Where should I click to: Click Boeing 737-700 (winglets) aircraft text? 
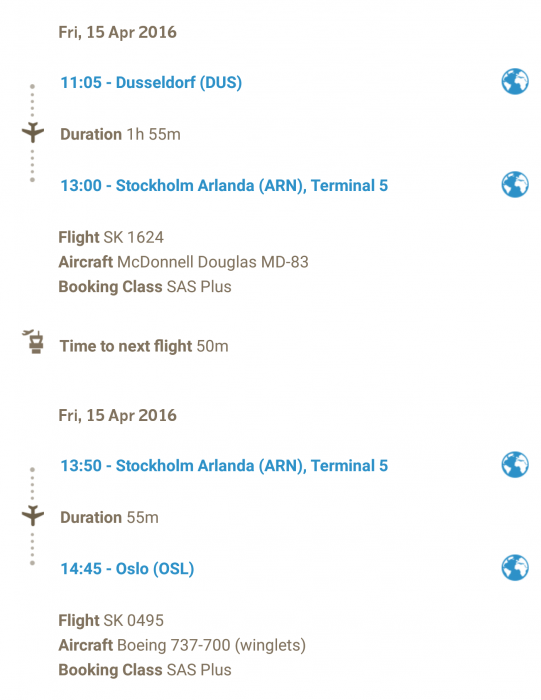point(211,645)
